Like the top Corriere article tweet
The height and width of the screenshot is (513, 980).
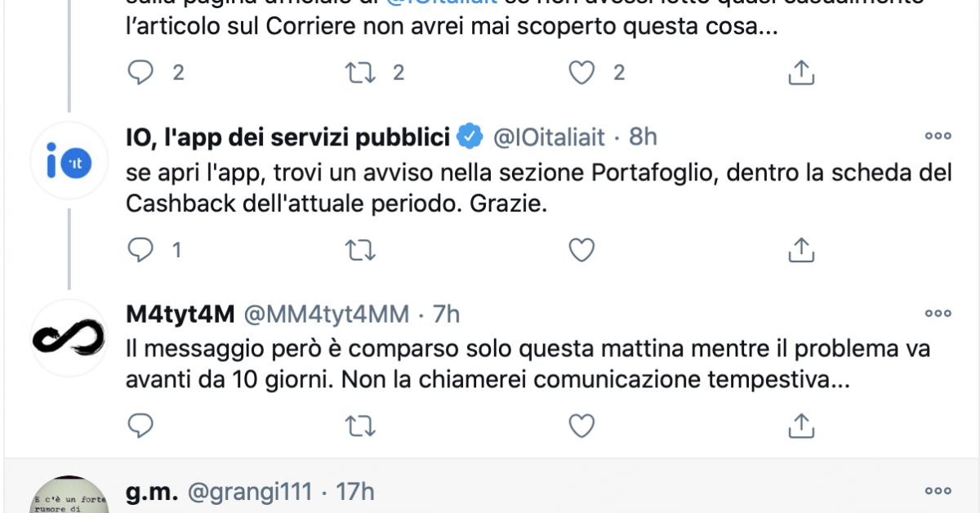[x=581, y=73]
